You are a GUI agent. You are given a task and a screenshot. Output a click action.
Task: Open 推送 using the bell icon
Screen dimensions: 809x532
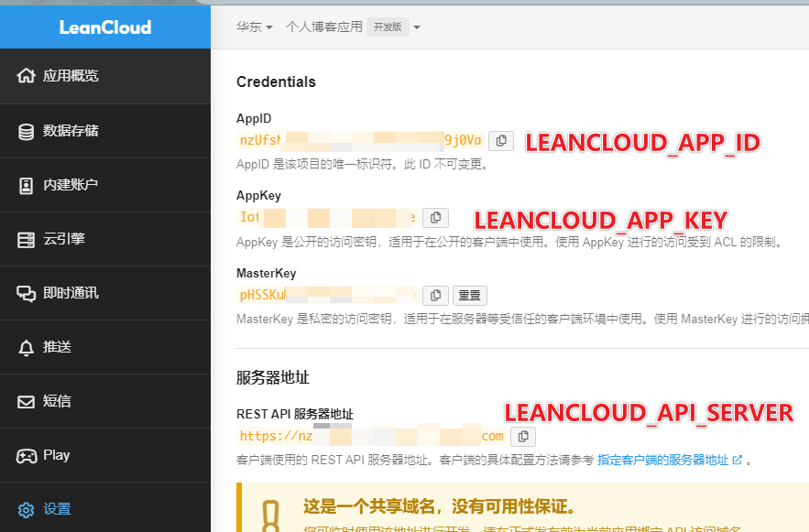pyautogui.click(x=26, y=347)
